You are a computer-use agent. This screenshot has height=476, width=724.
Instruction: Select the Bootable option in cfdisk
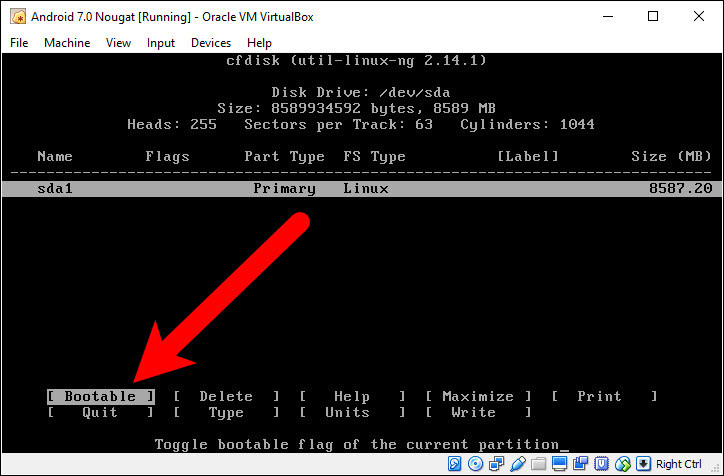point(101,396)
